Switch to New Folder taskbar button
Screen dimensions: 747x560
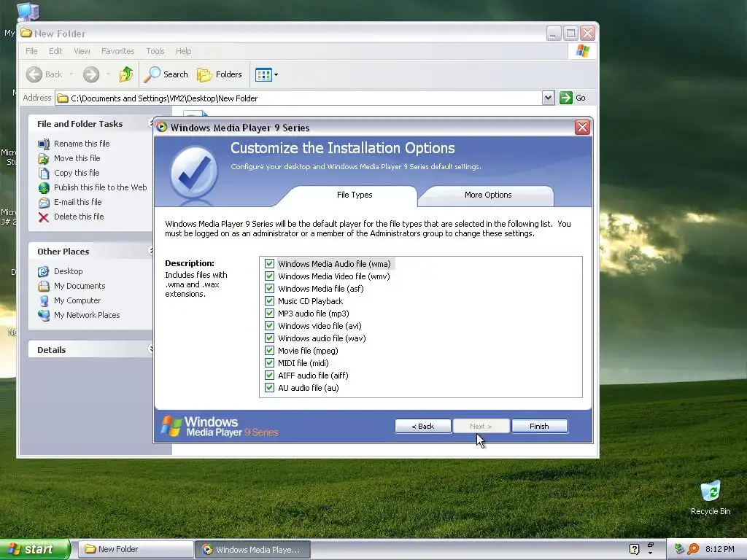pyautogui.click(x=136, y=550)
